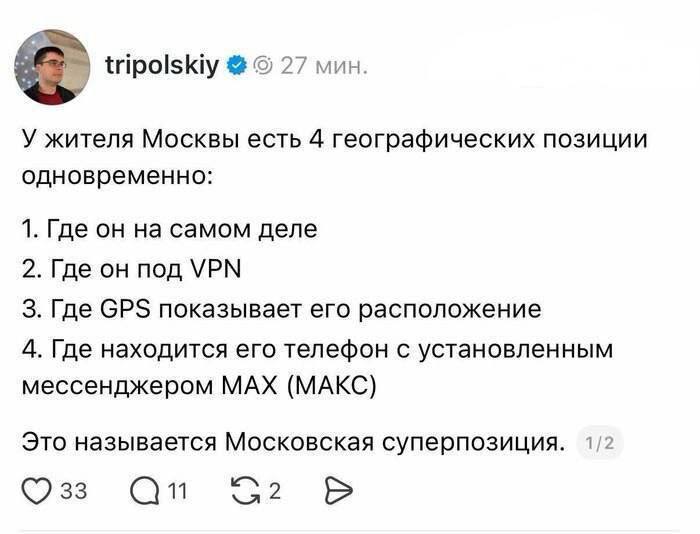Click the closing line "Московская суперпозиция"

coord(289,440)
